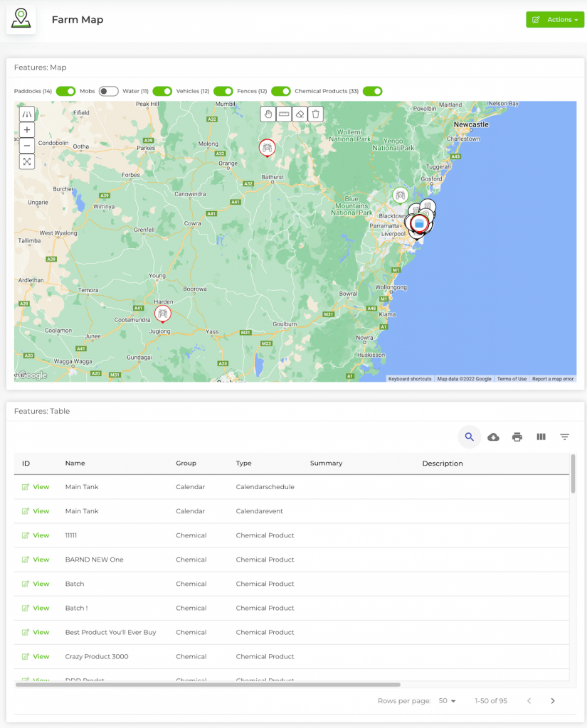Open column visibility options in the table toolbar
587x728 pixels.
pos(541,437)
